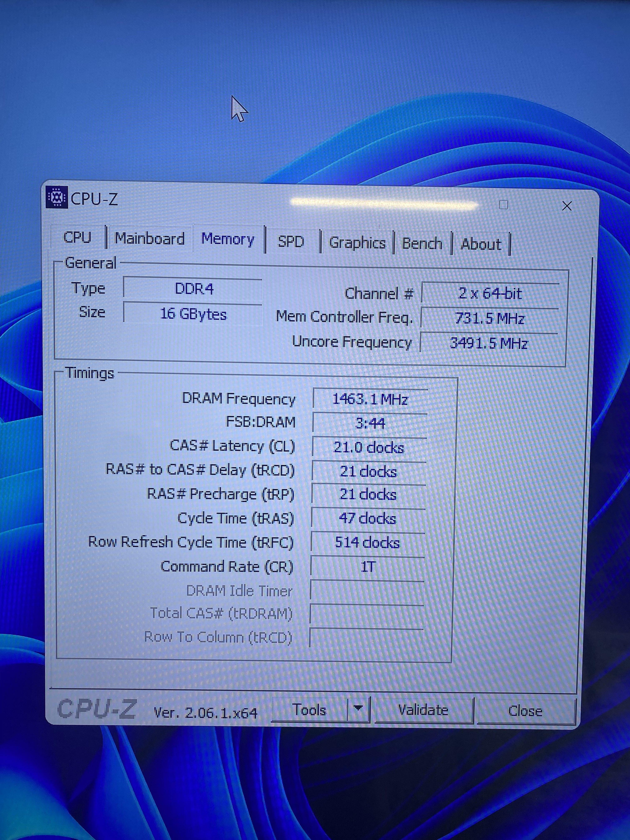Switch to the Graphics tab
The image size is (630, 840).
(357, 242)
